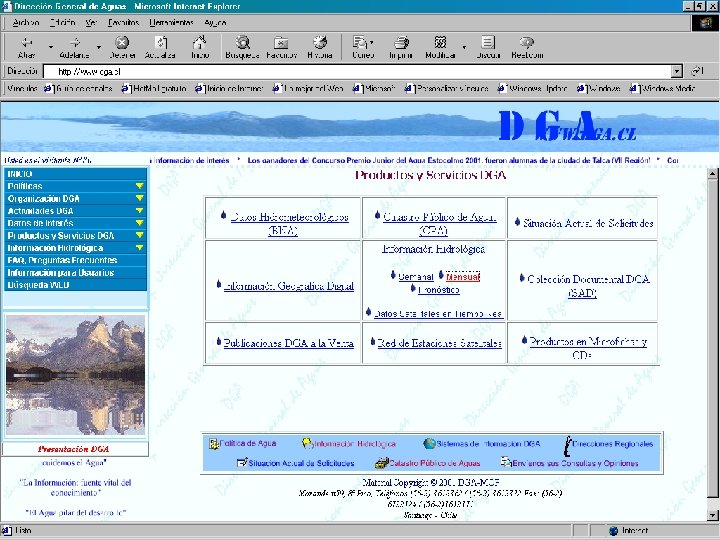Open the Favoritos toolbar button
Viewport: 720px width, 540px height.
[281, 47]
